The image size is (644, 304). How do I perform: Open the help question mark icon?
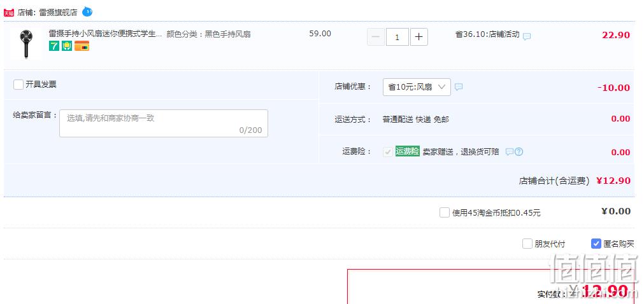[519, 152]
